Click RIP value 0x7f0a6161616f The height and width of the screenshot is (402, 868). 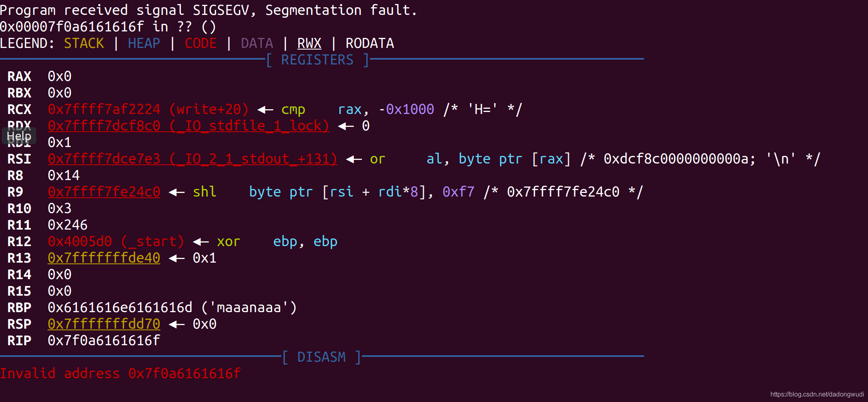[x=104, y=341]
